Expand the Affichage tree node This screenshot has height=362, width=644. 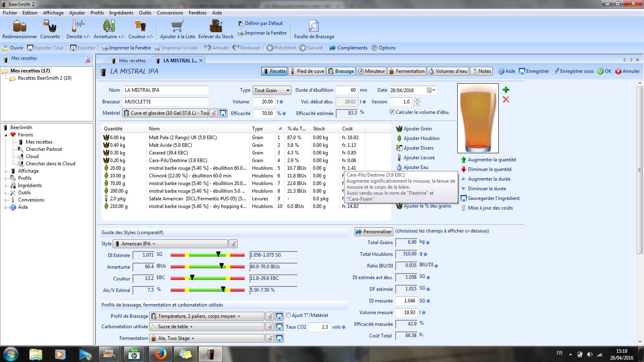point(6,171)
